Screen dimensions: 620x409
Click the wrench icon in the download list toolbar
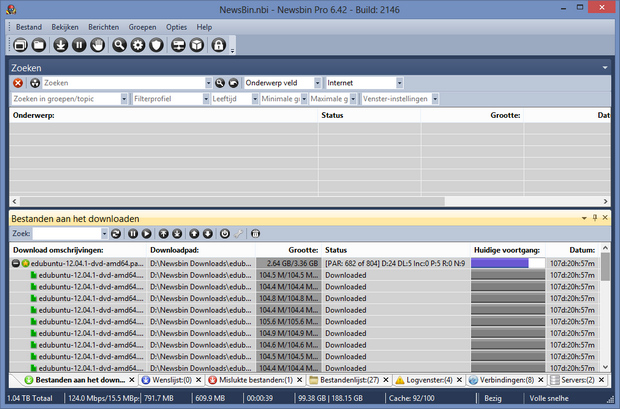[x=238, y=234]
